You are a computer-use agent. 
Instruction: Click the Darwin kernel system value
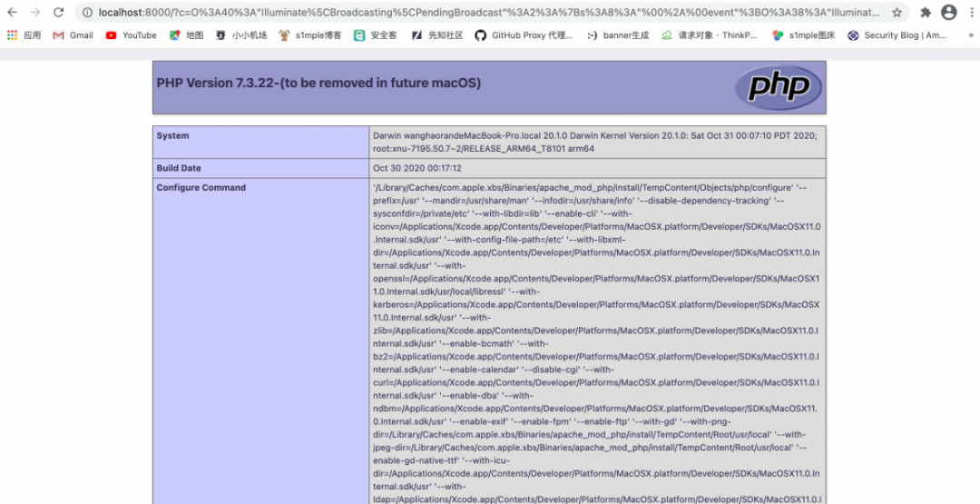[x=595, y=142]
